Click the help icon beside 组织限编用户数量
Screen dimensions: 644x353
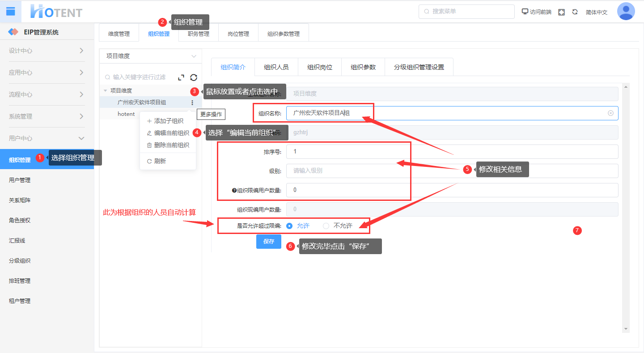(x=234, y=191)
